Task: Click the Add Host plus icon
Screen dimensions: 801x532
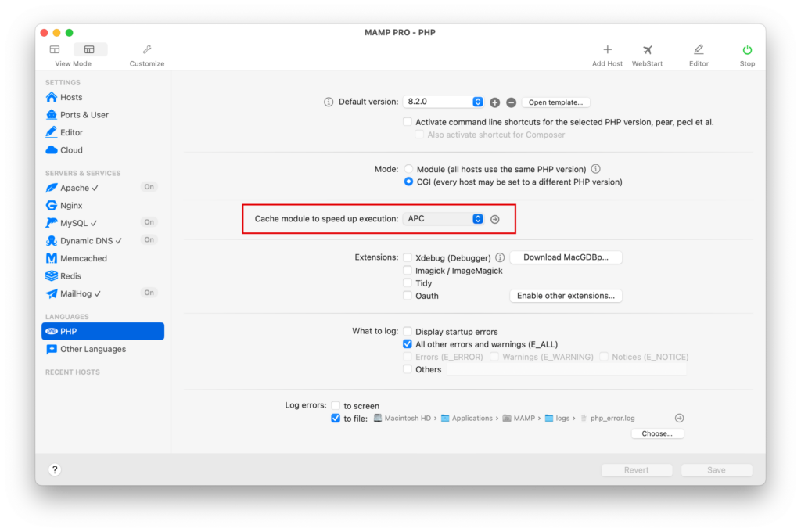Action: coord(607,49)
